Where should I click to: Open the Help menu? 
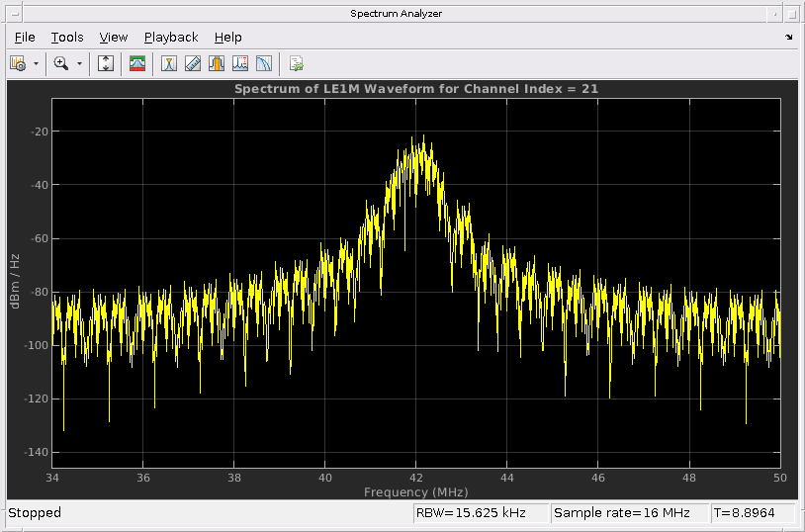pyautogui.click(x=227, y=37)
